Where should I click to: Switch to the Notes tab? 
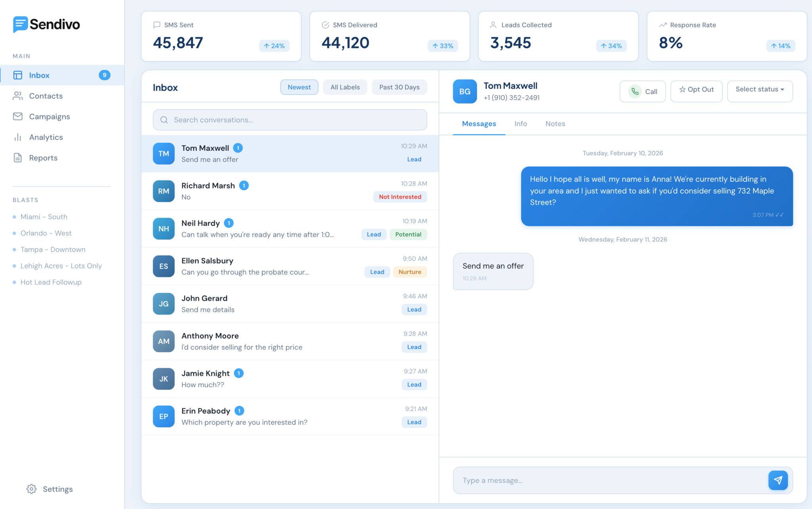[x=555, y=124]
